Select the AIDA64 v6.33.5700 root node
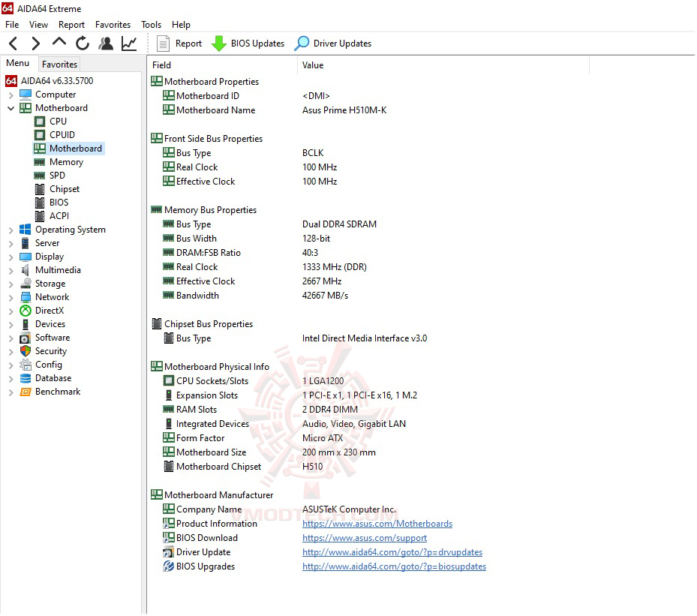Viewport: 697px width, 616px height. coord(50,81)
